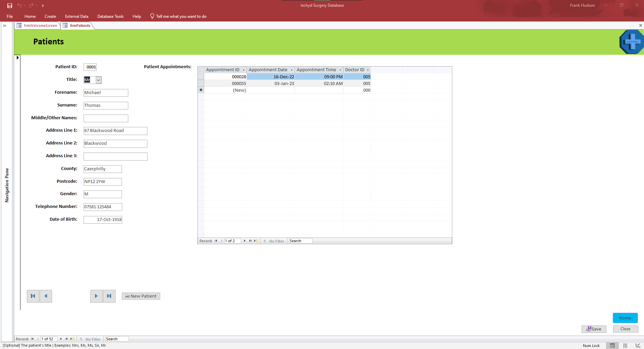
Task: Select the appointment 000055 row selector
Action: pos(201,84)
